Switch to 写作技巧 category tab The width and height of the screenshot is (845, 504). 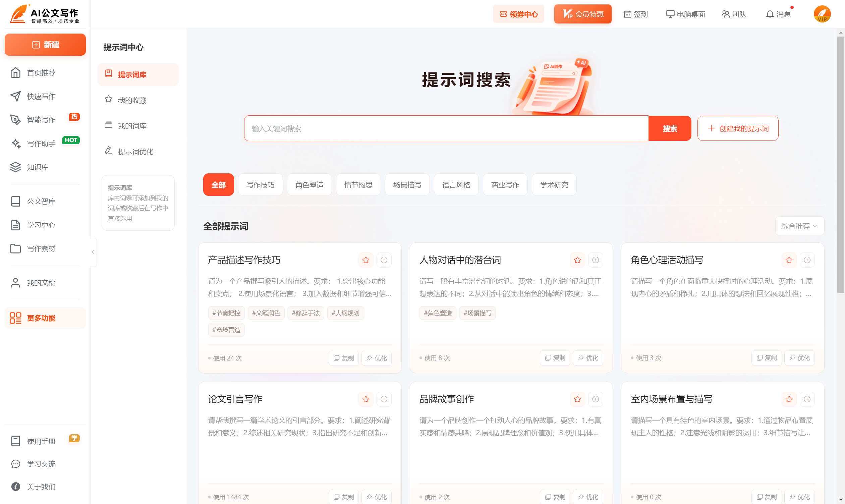click(260, 185)
